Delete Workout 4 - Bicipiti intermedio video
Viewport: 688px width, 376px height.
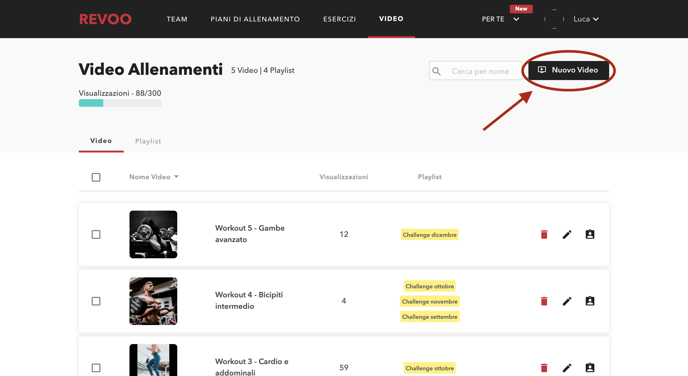pyautogui.click(x=544, y=301)
